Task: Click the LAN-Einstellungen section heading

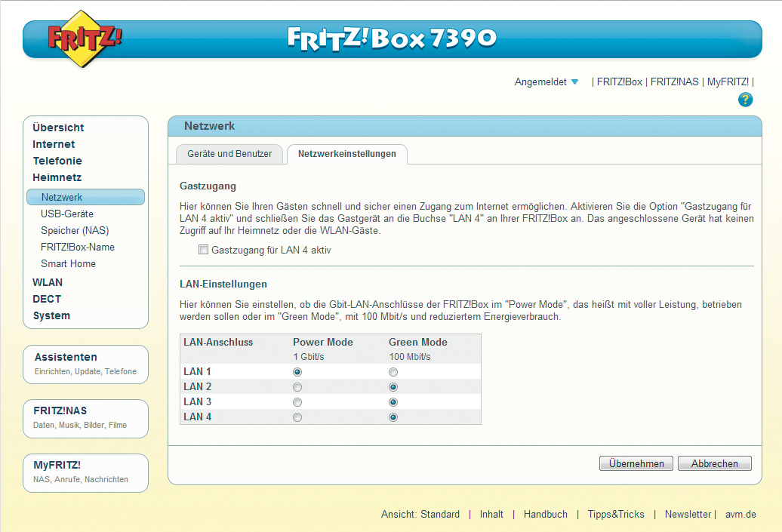Action: (223, 284)
